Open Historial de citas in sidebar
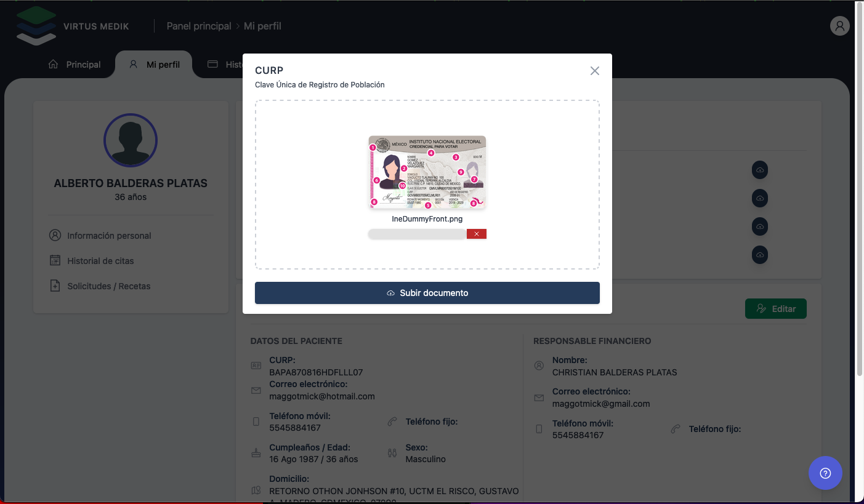Image resolution: width=864 pixels, height=504 pixels. 100,261
